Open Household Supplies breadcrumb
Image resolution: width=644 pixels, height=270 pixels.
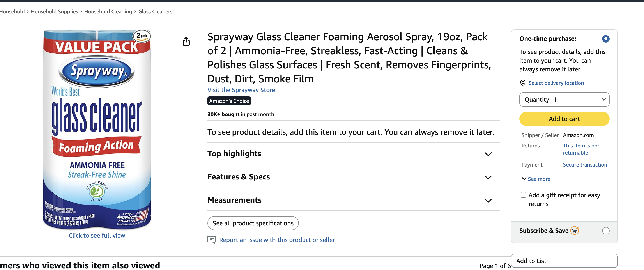(54, 12)
